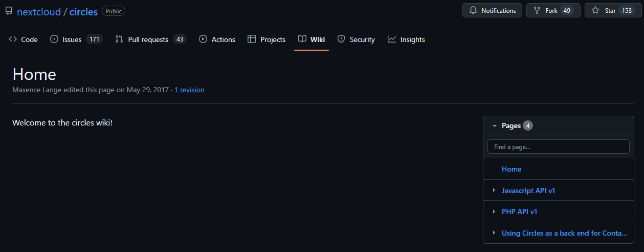This screenshot has height=252, width=644.
Task: Open the 1 revision history link
Action: [x=189, y=90]
